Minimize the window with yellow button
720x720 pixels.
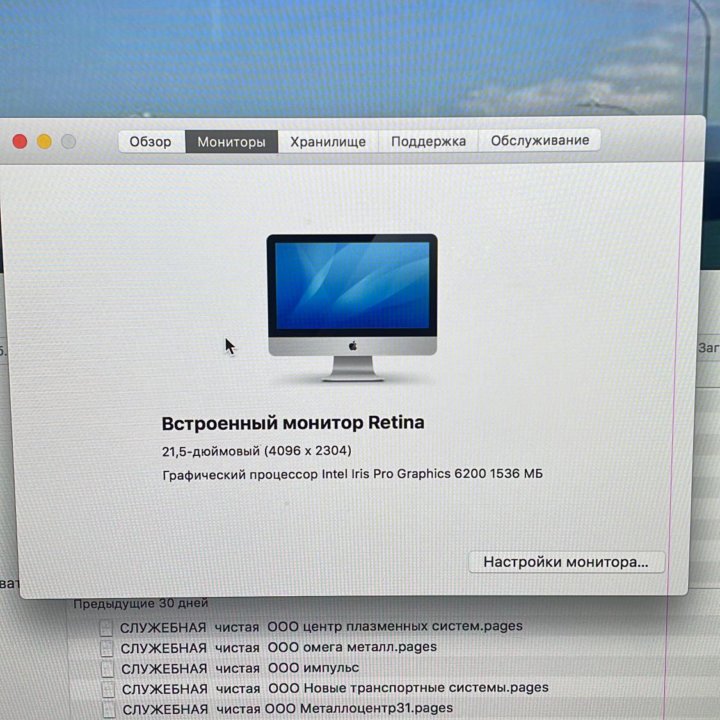click(x=45, y=141)
